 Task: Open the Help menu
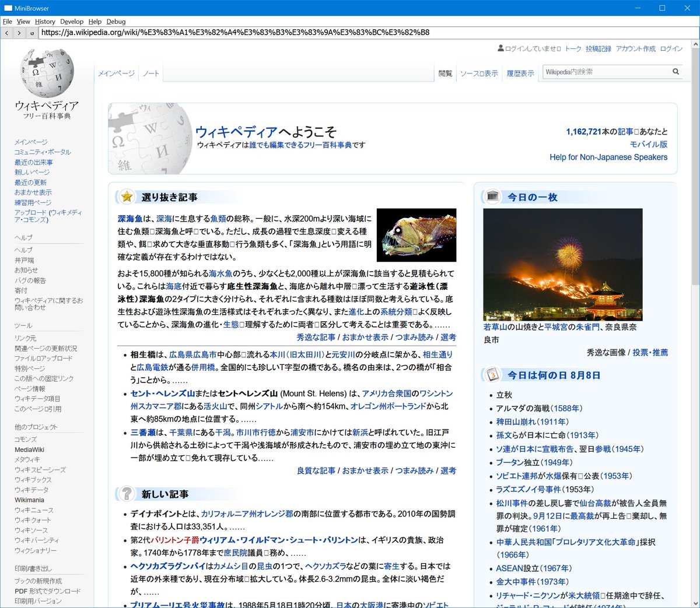tap(95, 22)
